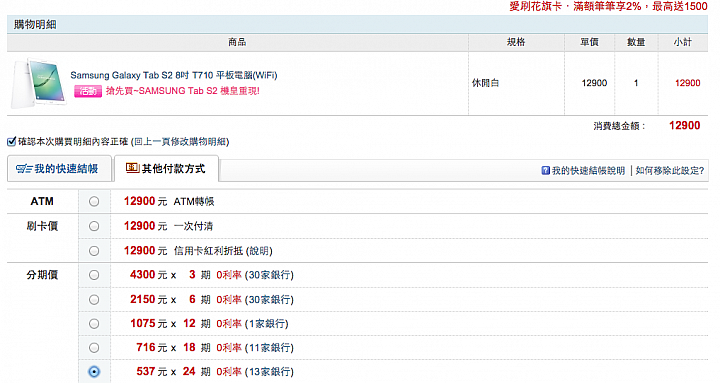Switch to the 我的快速結帳 tab
720x383 pixels.
coord(59,169)
